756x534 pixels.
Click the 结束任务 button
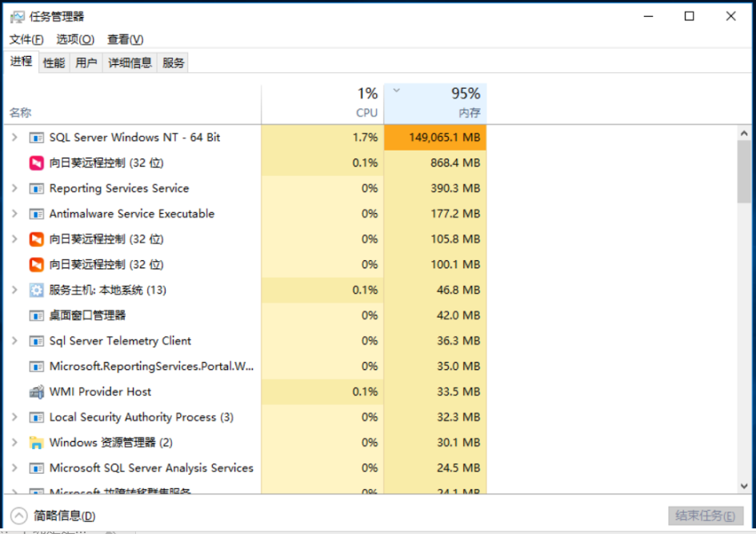tap(706, 516)
